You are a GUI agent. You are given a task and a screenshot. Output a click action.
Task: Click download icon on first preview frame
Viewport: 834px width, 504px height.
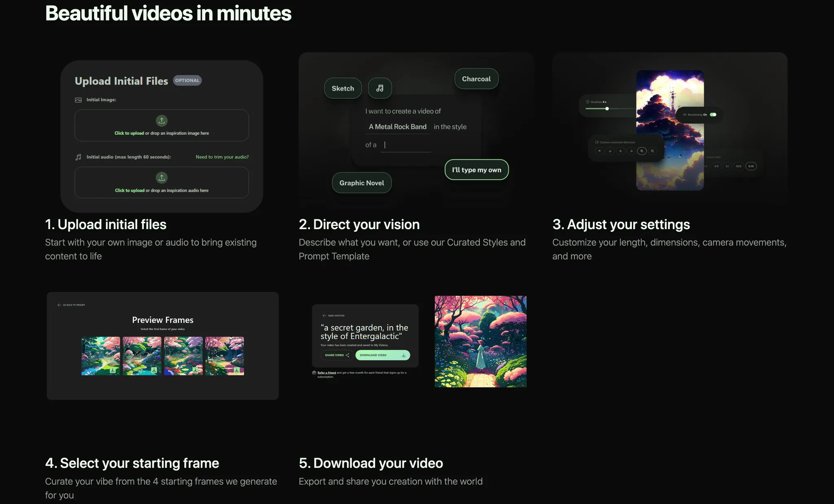tap(113, 370)
